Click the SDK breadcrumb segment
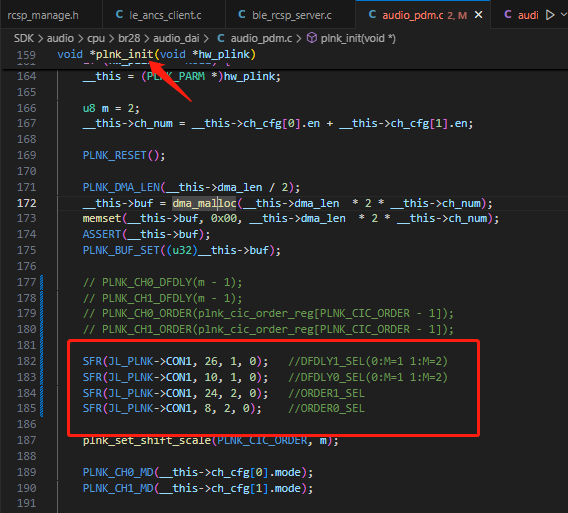This screenshot has width=568, height=513. (x=24, y=38)
